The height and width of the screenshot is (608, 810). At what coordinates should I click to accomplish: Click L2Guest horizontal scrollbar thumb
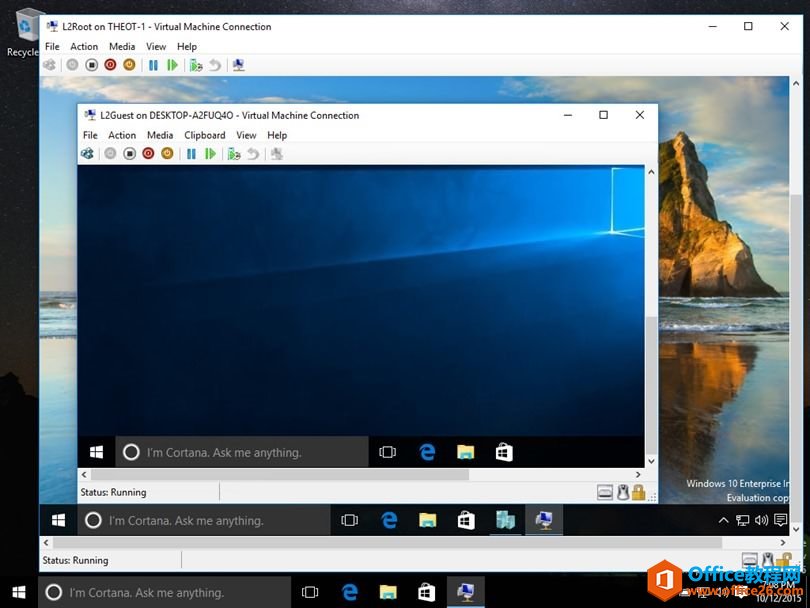280,474
